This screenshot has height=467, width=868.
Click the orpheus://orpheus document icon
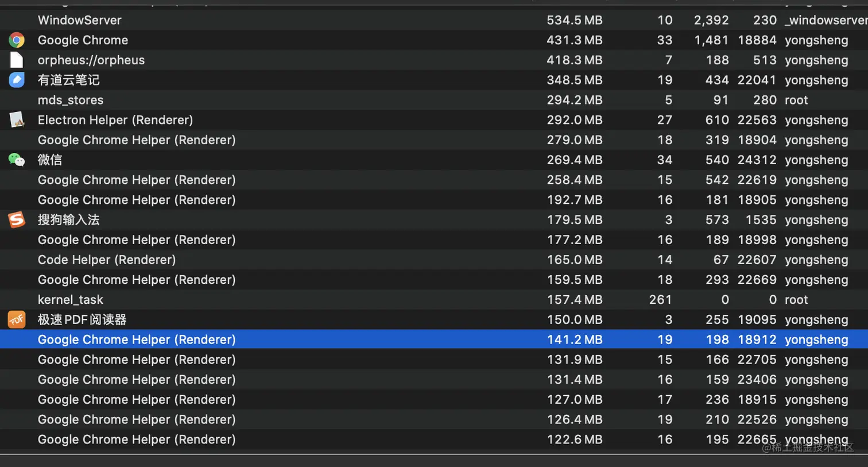click(x=17, y=60)
